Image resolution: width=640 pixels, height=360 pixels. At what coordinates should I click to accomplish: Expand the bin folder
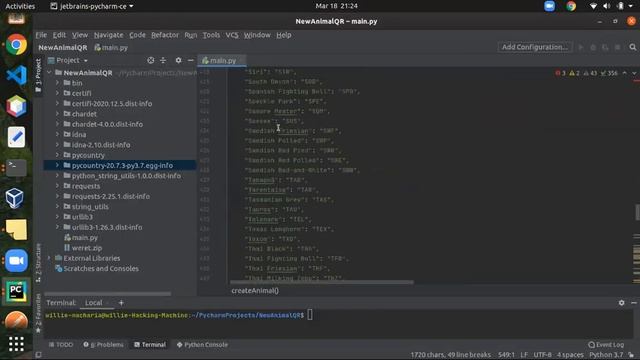coord(57,83)
